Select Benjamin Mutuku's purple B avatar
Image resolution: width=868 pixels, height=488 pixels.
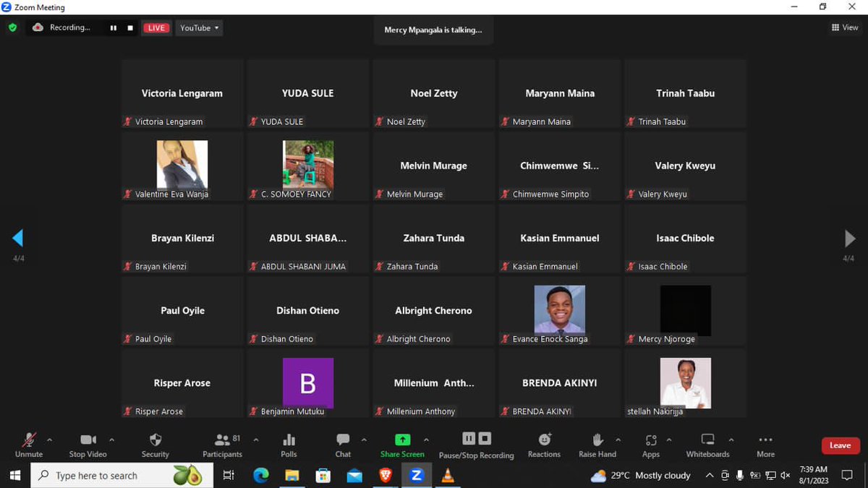308,383
